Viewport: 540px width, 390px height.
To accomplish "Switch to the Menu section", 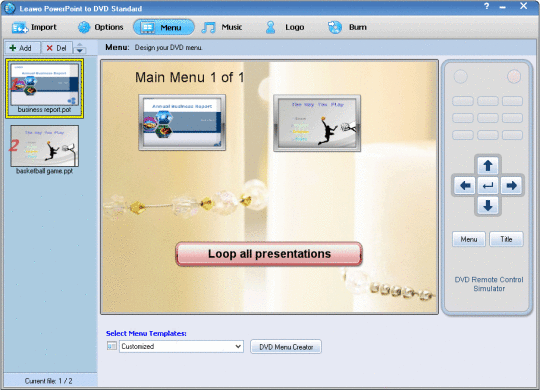I will [x=164, y=27].
